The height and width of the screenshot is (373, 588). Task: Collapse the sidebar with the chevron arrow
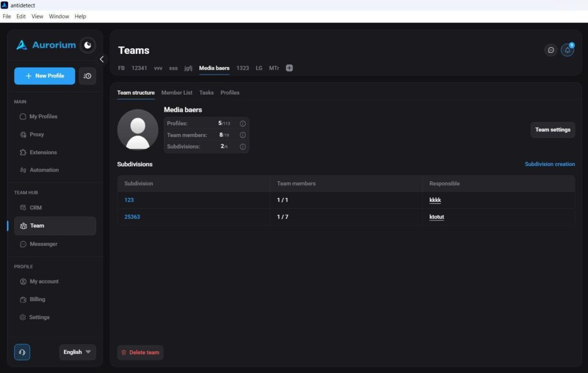click(x=102, y=59)
